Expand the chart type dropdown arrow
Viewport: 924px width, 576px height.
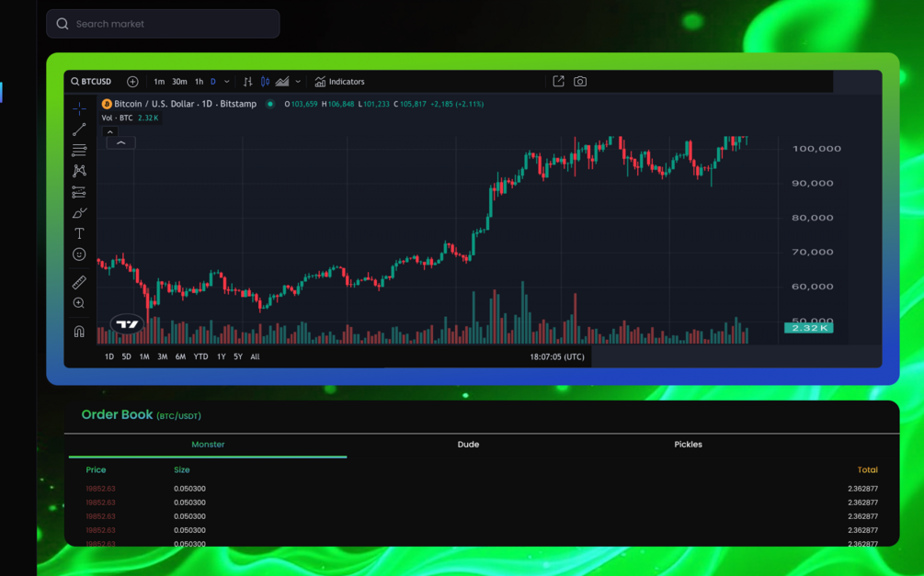pyautogui.click(x=298, y=82)
